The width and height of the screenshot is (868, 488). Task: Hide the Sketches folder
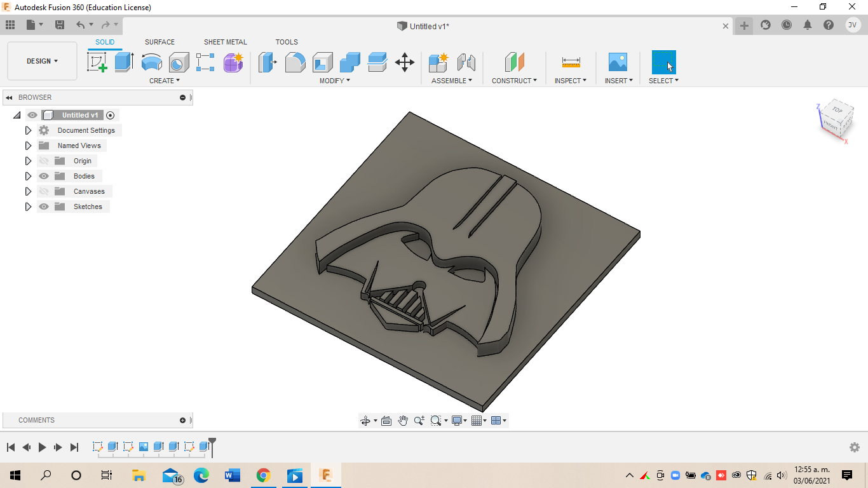[x=44, y=207]
